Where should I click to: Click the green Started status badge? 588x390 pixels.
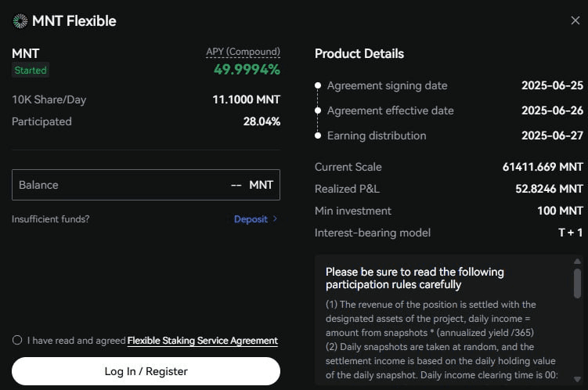click(31, 70)
